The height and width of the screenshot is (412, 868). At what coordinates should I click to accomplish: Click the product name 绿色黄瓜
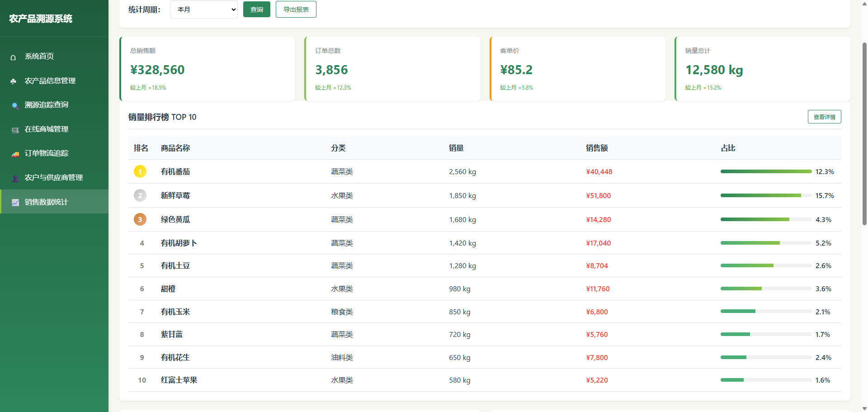pyautogui.click(x=175, y=219)
